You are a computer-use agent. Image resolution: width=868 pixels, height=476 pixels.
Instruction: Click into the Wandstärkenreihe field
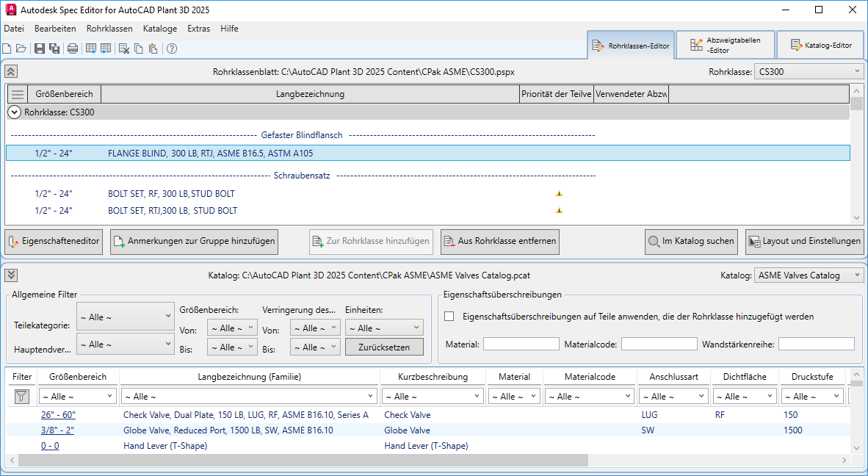point(817,344)
